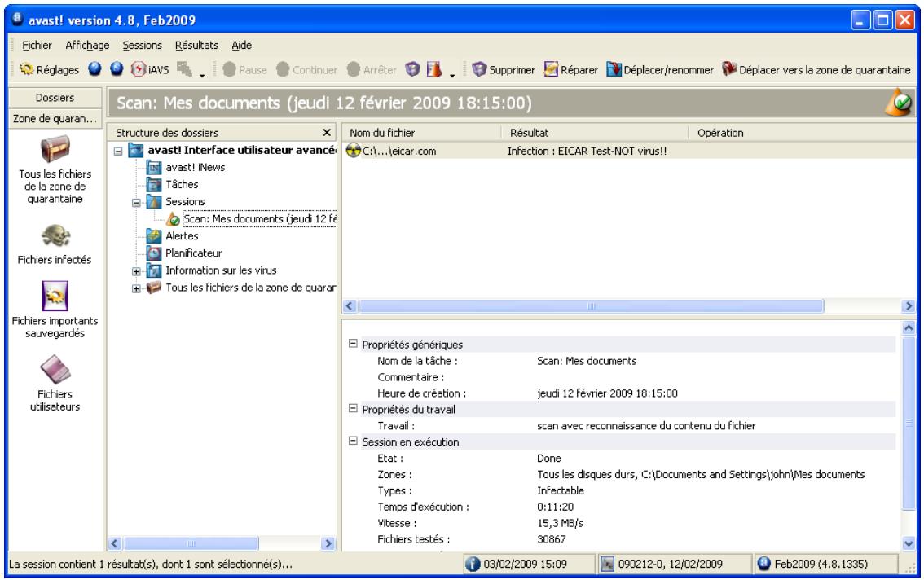Viewport: 924px width, 580px height.
Task: Open the Affichage menu
Action: pyautogui.click(x=87, y=45)
